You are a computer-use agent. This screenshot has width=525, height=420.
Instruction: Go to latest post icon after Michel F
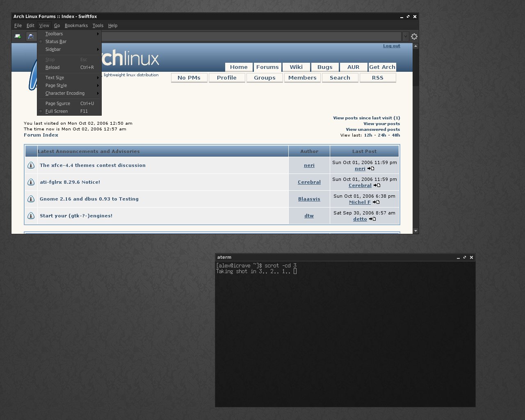pos(376,202)
